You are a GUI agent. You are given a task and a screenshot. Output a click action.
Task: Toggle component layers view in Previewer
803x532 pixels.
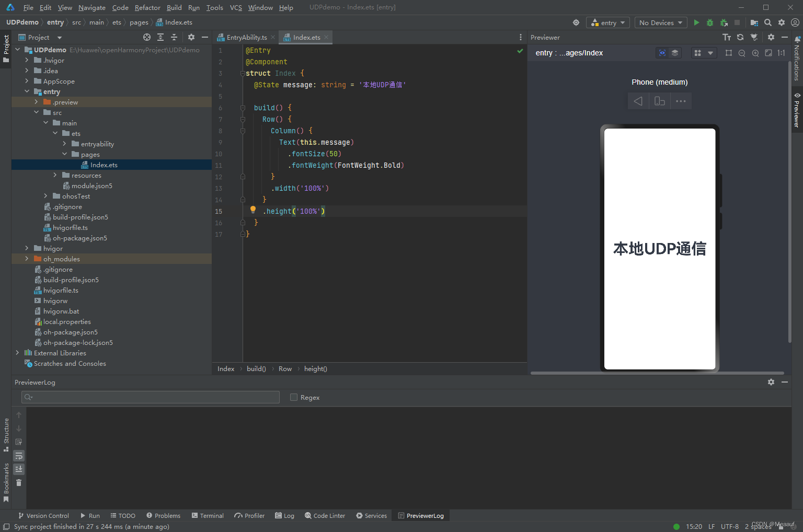coord(675,53)
